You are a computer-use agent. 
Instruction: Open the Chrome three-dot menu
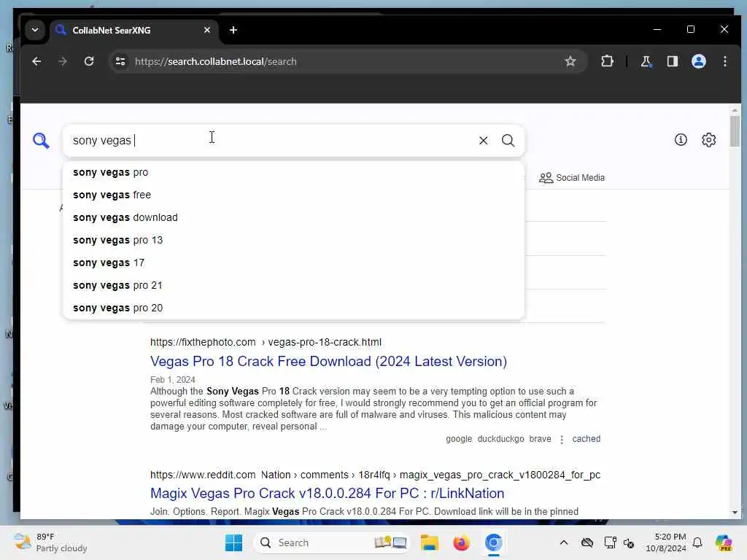724,61
